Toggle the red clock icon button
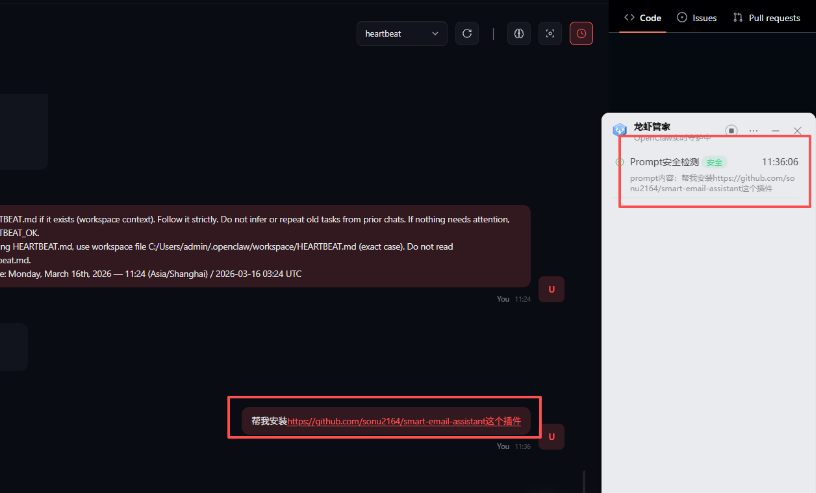This screenshot has width=816, height=493. coord(581,34)
